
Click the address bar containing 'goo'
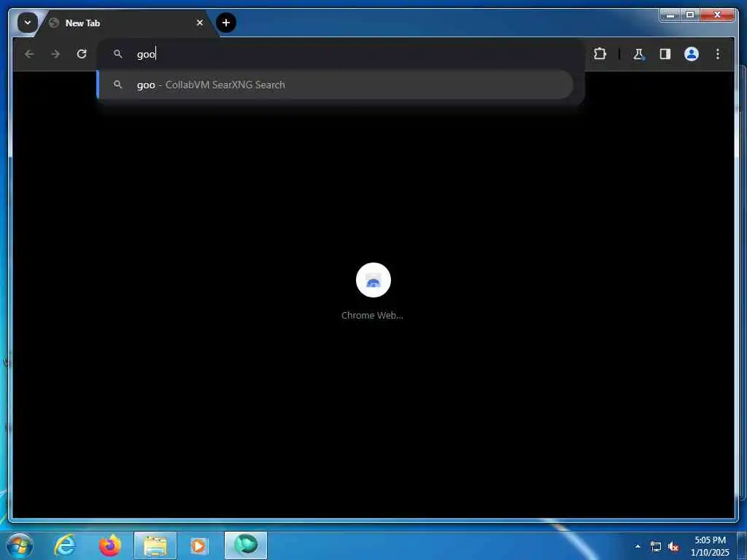pyautogui.click(x=341, y=54)
